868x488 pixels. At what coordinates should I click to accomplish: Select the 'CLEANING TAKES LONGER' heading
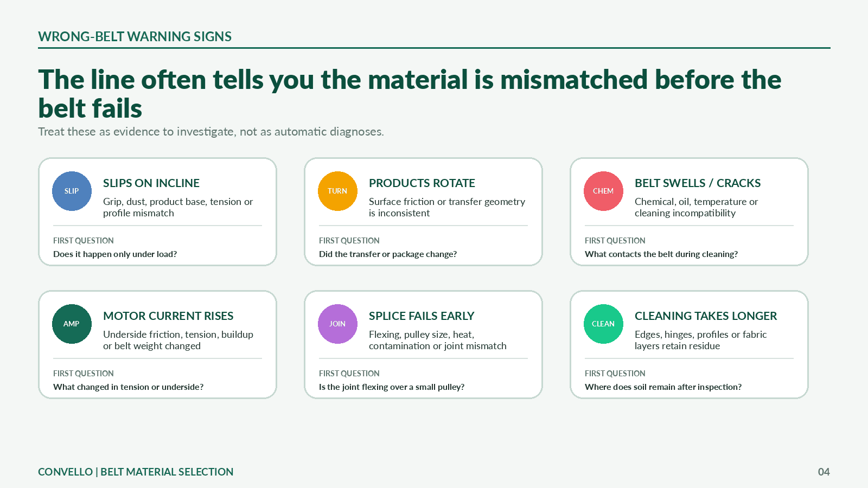pos(706,316)
